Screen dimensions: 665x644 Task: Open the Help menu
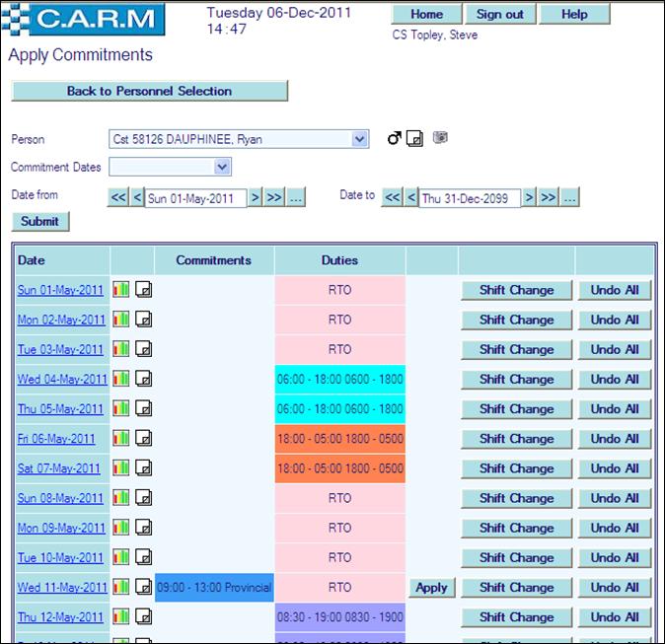pos(575,14)
